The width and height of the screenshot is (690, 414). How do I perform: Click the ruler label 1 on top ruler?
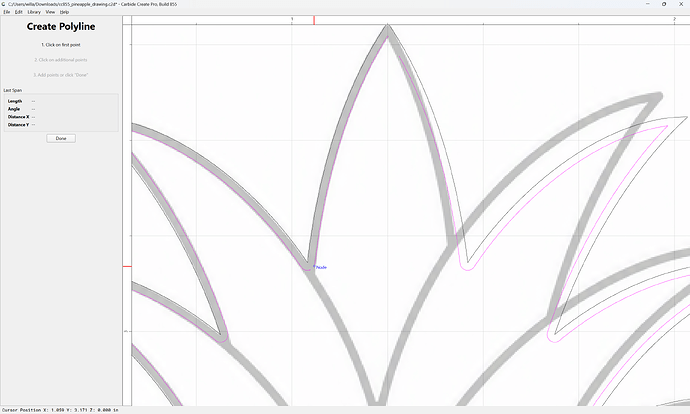tap(292, 19)
